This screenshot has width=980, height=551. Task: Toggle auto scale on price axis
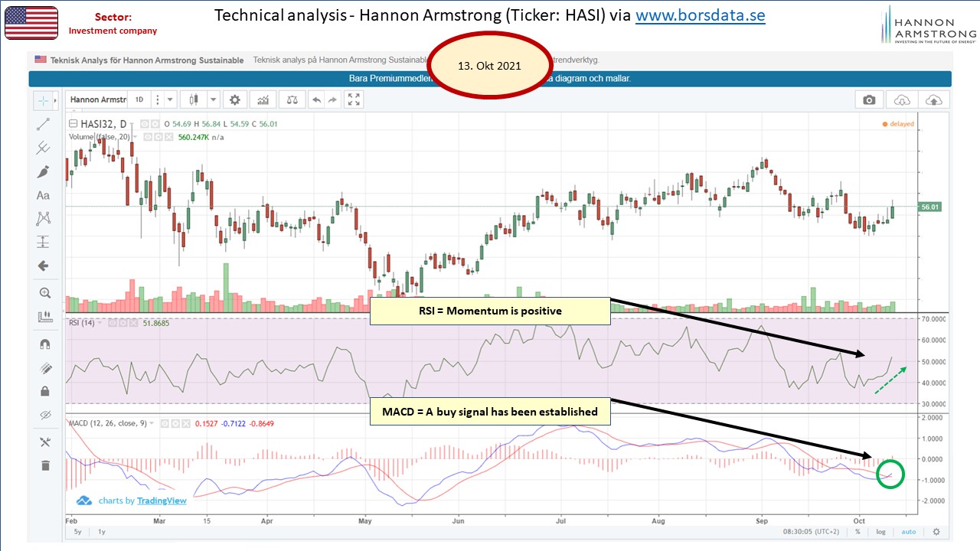pos(908,532)
